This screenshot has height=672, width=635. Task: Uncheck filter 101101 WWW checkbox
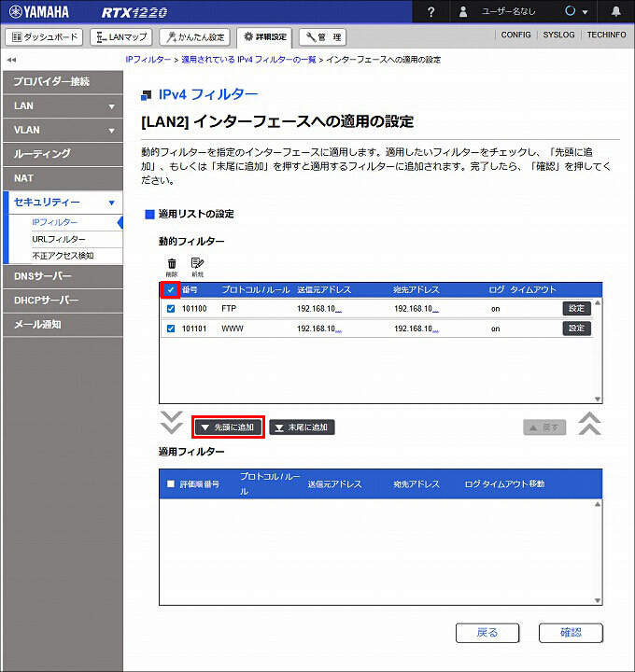[171, 329]
